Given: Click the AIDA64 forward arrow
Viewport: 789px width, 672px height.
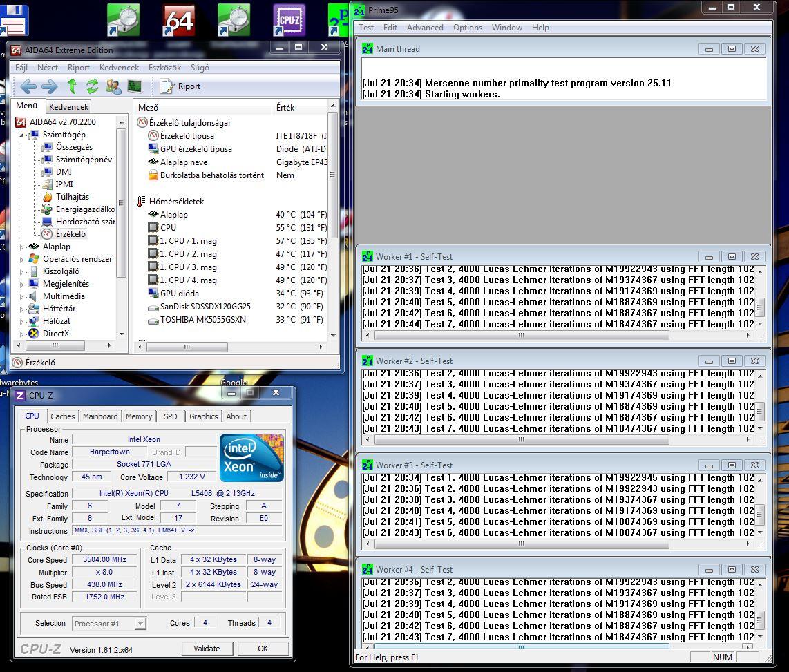Looking at the screenshot, I should click(49, 86).
